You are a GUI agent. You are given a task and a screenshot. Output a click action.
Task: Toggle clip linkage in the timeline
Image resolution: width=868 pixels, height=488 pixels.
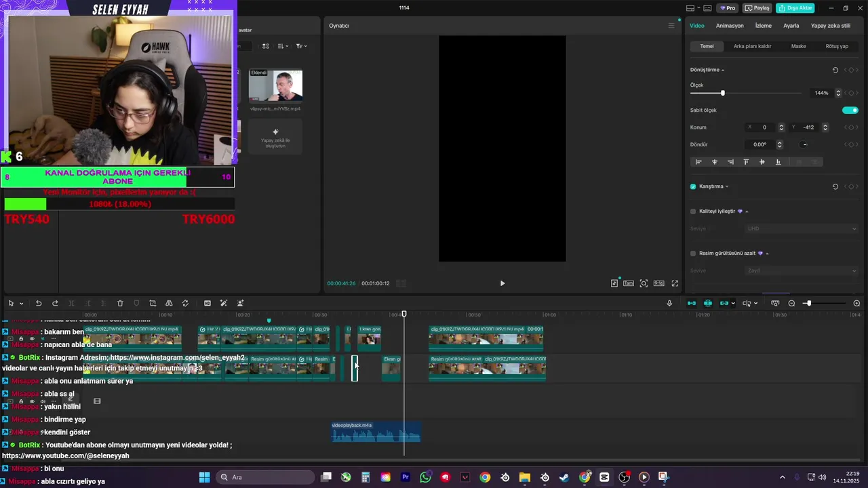coord(724,303)
